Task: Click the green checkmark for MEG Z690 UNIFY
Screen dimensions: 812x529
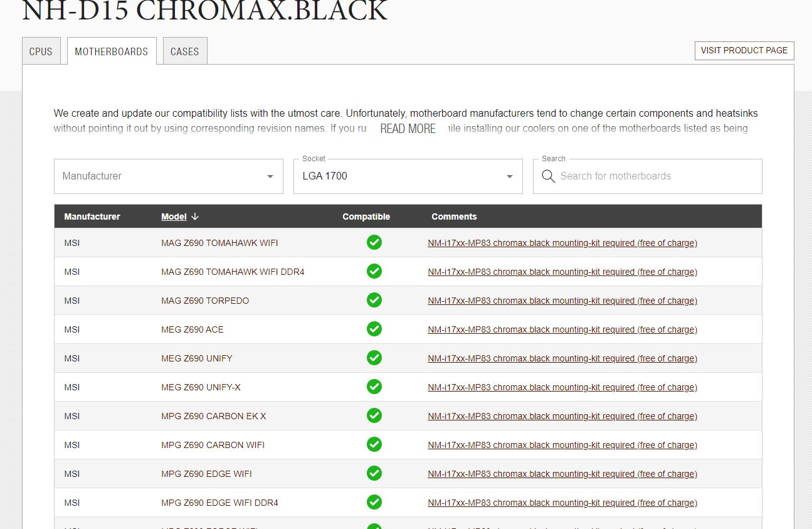Action: [x=374, y=358]
